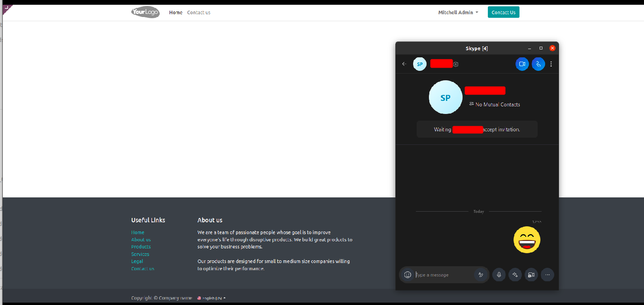
Task: Maximize the Skype window
Action: [x=541, y=48]
